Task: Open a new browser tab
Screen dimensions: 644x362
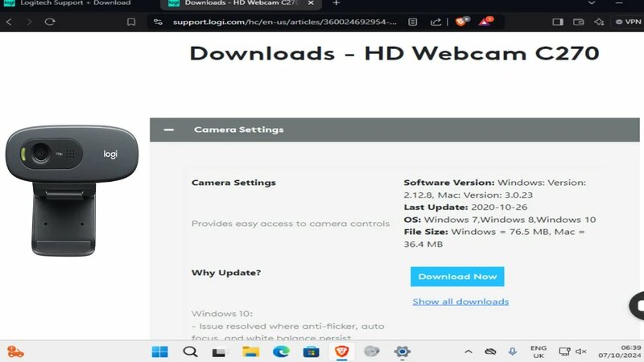Action: [x=336, y=3]
